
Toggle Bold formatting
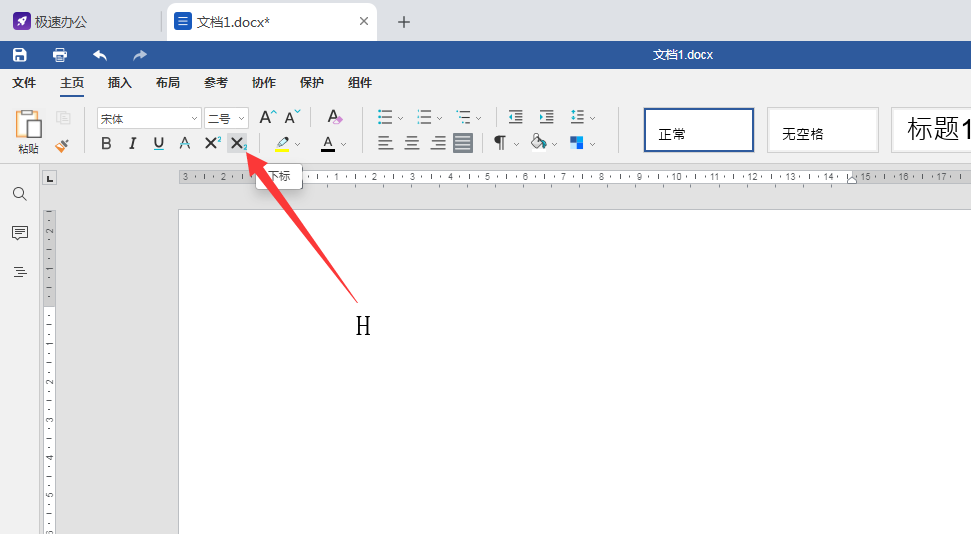pyautogui.click(x=106, y=143)
